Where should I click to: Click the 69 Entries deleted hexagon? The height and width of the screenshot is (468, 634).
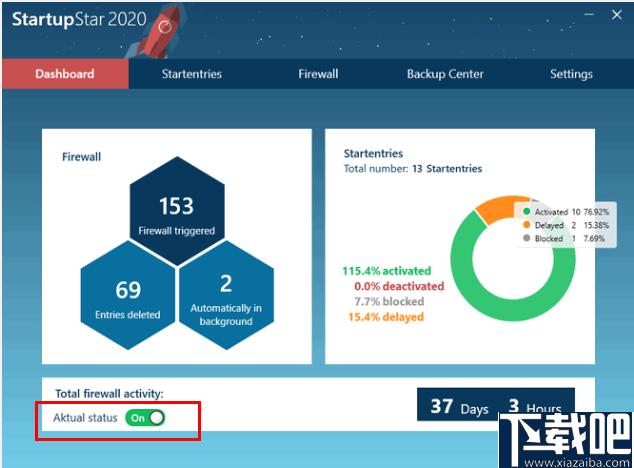point(128,295)
